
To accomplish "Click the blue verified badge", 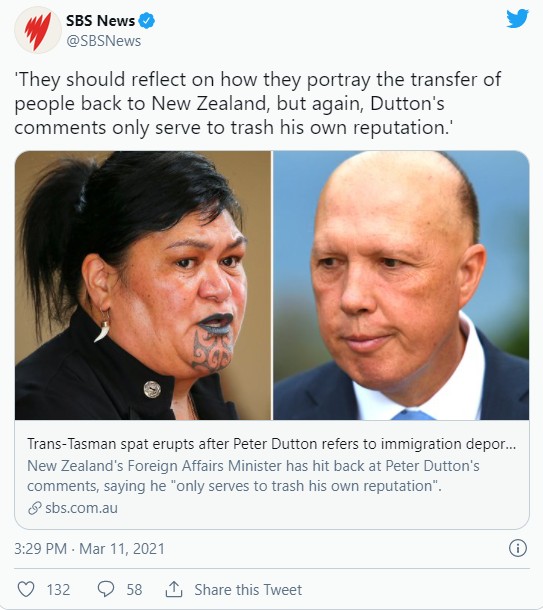I will coord(147,21).
